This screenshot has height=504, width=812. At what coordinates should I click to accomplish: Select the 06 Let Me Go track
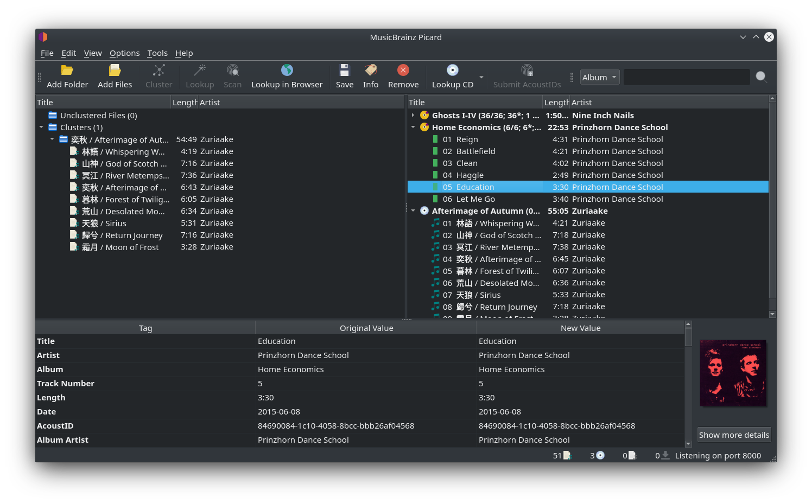pyautogui.click(x=588, y=199)
